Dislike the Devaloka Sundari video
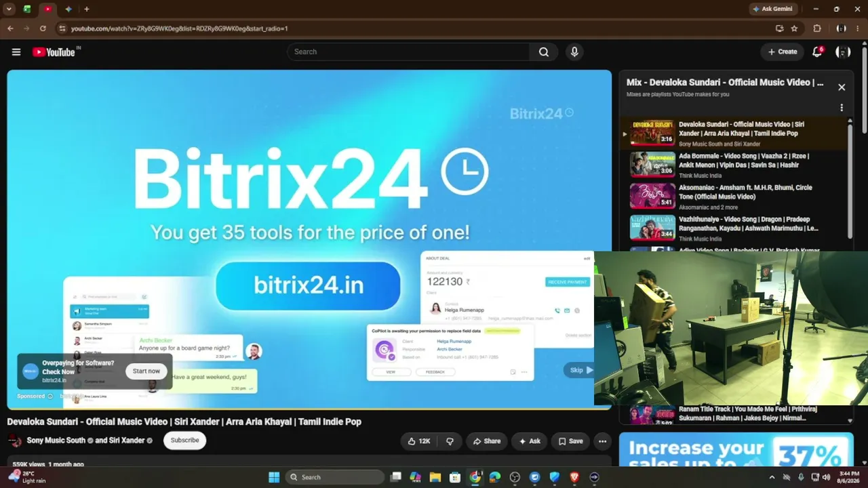This screenshot has width=868, height=488. [x=450, y=441]
